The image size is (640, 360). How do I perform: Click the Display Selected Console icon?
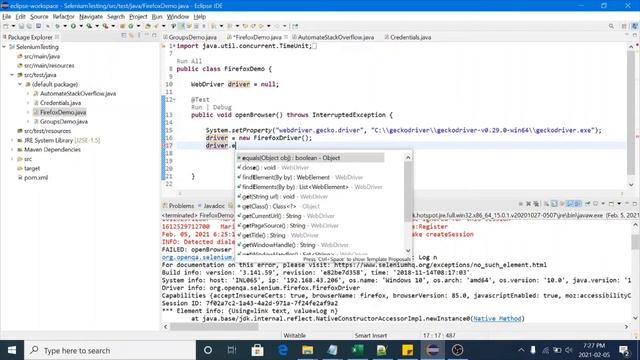(595, 204)
